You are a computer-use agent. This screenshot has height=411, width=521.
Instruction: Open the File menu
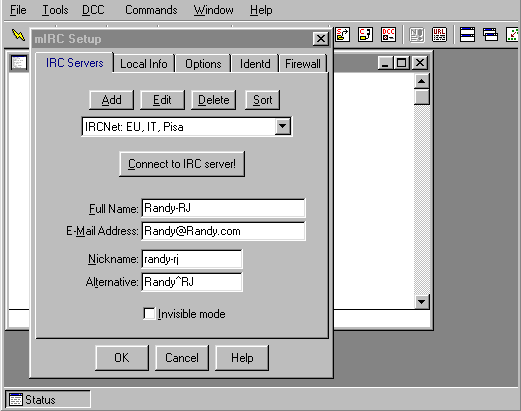pyautogui.click(x=18, y=10)
